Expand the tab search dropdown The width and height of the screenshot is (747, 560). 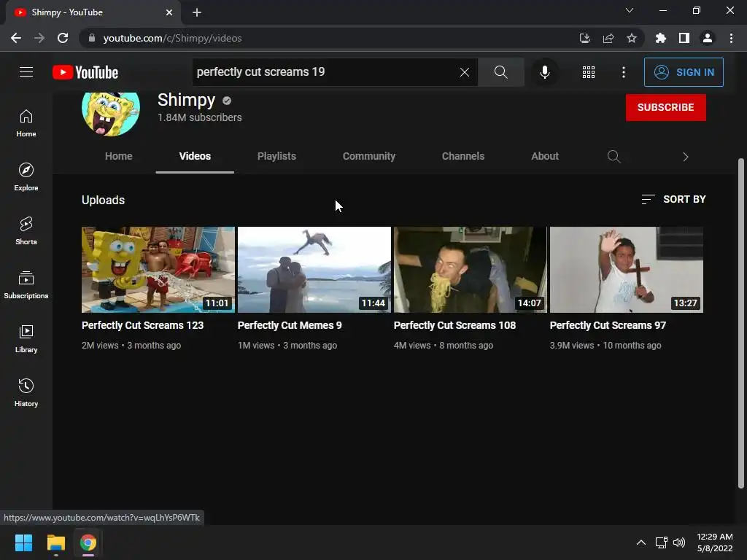click(x=630, y=10)
